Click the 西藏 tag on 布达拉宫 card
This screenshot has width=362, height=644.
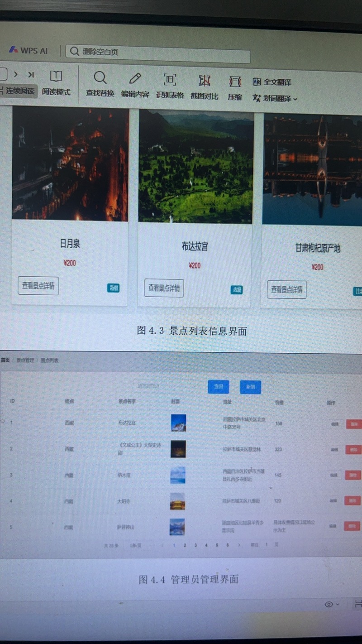pos(236,290)
